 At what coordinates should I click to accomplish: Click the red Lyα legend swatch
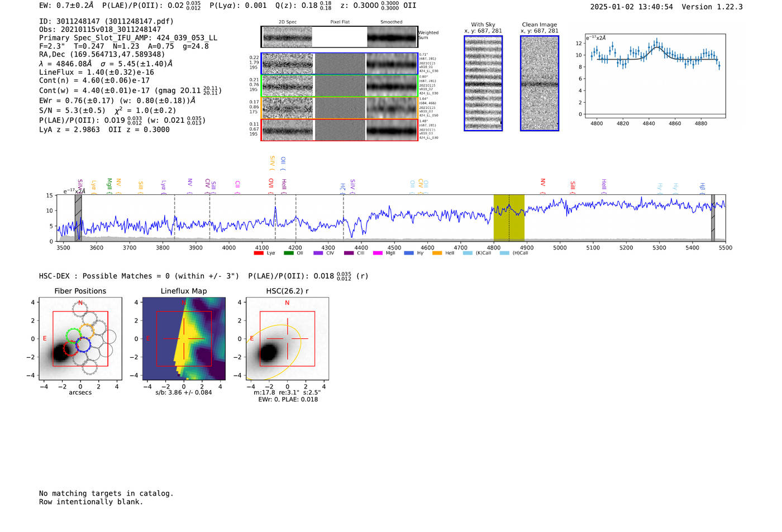tap(259, 253)
